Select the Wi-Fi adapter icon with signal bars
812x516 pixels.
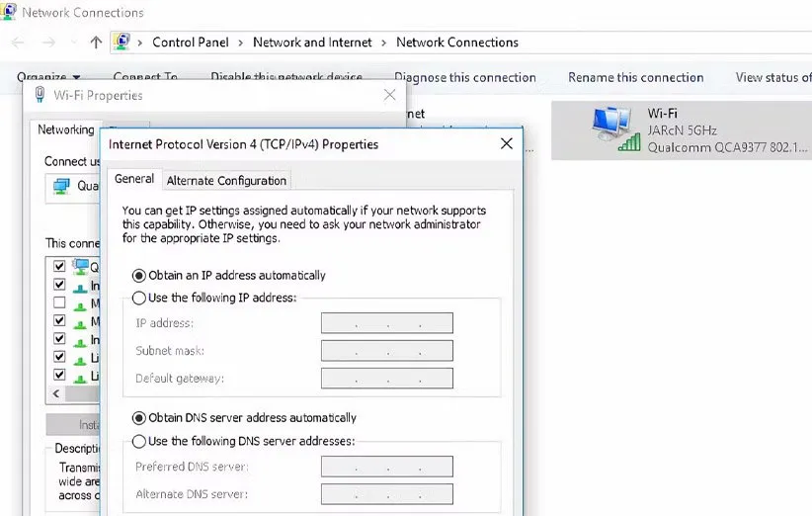click(616, 129)
